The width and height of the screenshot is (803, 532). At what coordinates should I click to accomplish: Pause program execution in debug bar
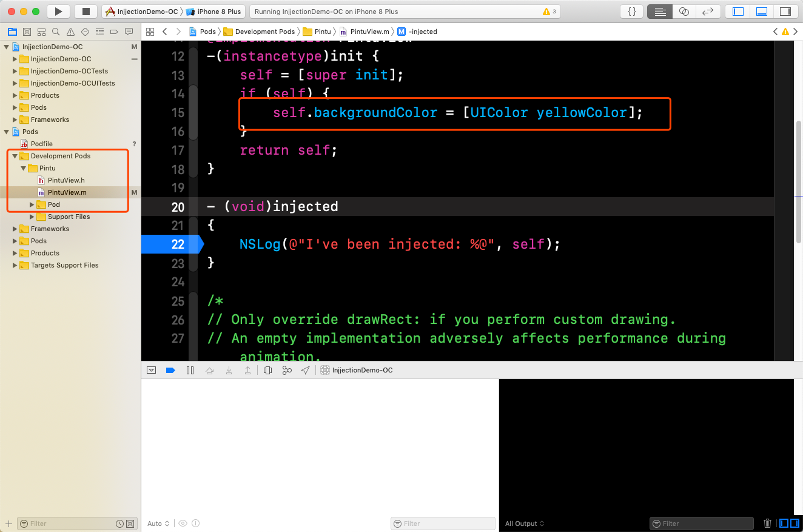[190, 370]
